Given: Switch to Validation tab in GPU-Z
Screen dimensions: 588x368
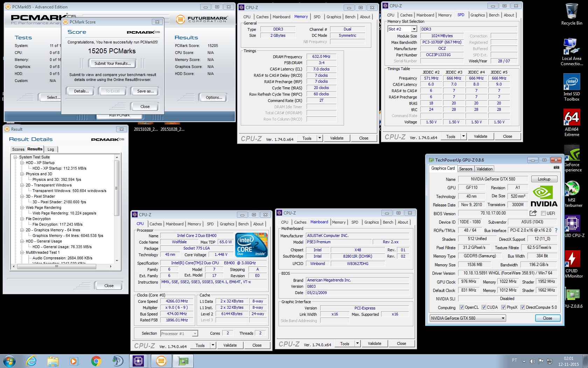Looking at the screenshot, I should coord(484,169).
